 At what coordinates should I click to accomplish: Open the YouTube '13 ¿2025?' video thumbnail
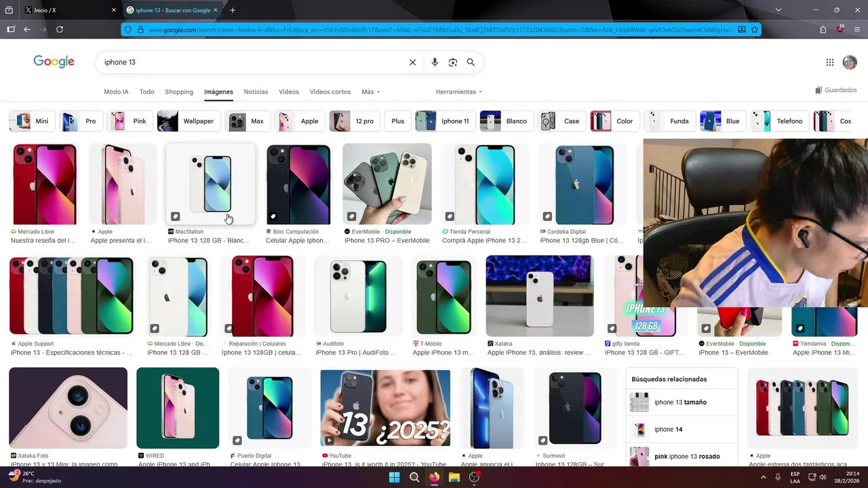(x=385, y=408)
